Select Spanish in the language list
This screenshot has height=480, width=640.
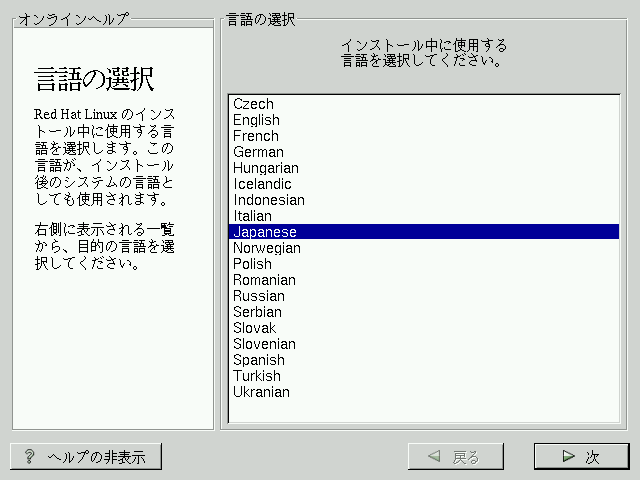point(258,360)
